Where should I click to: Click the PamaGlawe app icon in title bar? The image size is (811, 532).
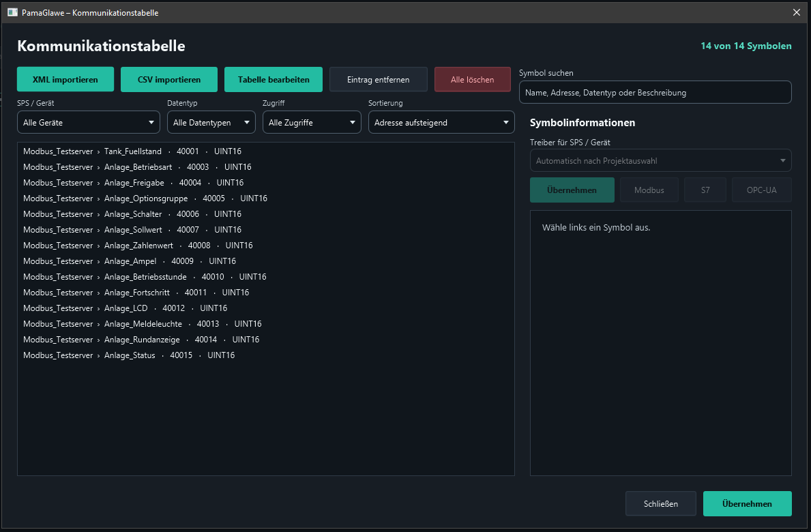pyautogui.click(x=12, y=12)
